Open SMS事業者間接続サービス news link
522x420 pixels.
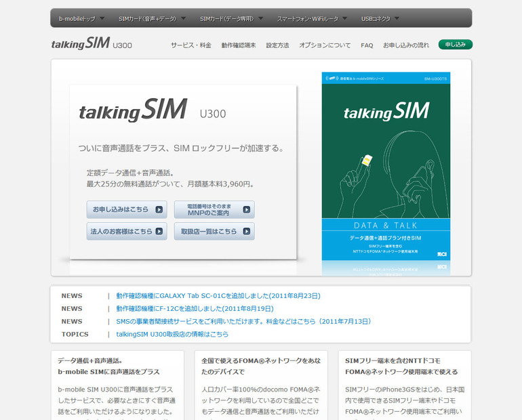243,322
